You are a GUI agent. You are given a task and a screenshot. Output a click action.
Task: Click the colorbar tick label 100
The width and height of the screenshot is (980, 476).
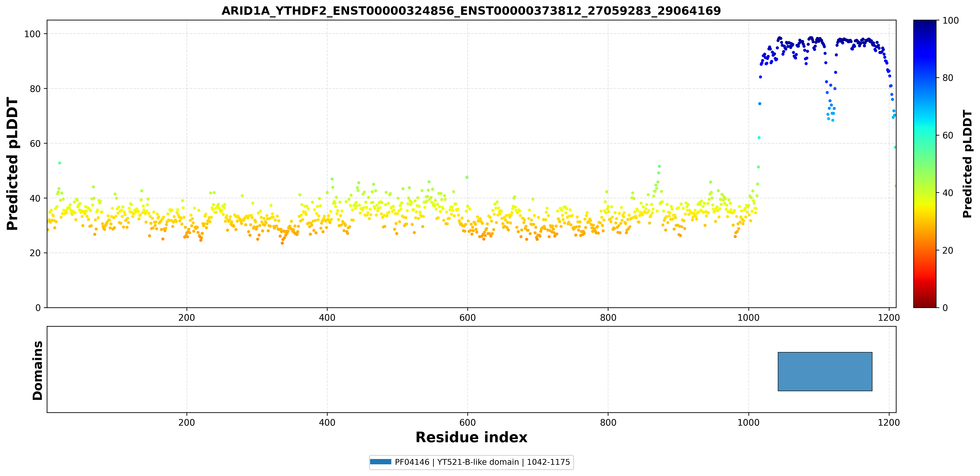pos(950,21)
